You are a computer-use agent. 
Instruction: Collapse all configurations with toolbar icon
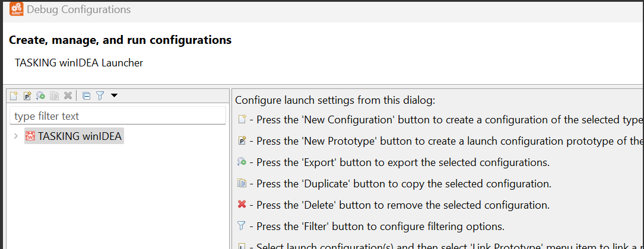87,95
